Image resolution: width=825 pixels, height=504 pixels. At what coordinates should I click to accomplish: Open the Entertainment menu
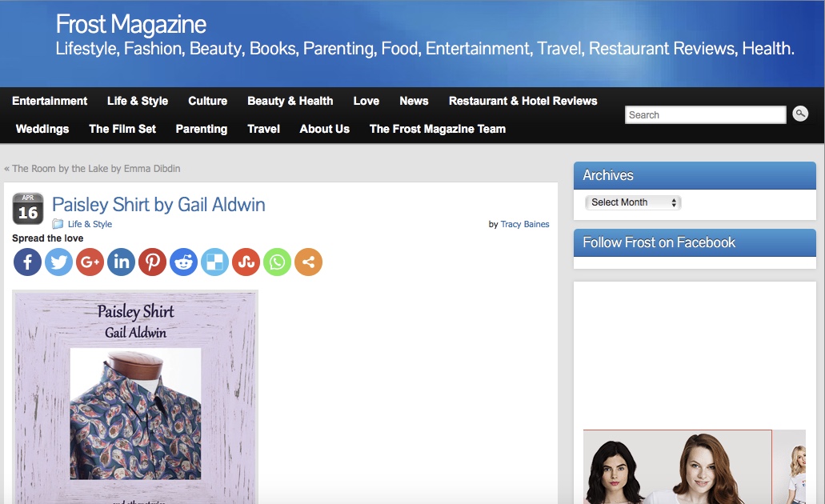coord(50,101)
